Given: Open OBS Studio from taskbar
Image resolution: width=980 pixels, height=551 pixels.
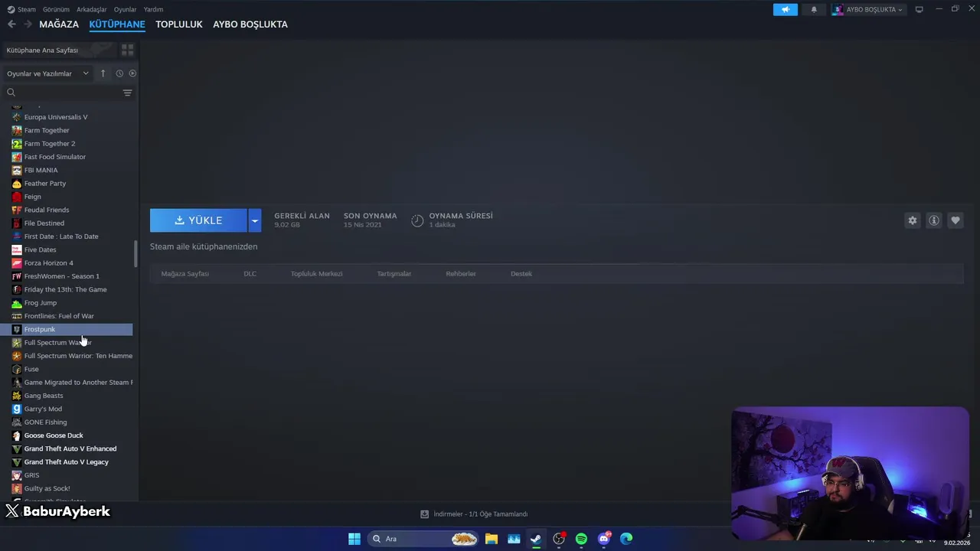Looking at the screenshot, I should (x=559, y=539).
